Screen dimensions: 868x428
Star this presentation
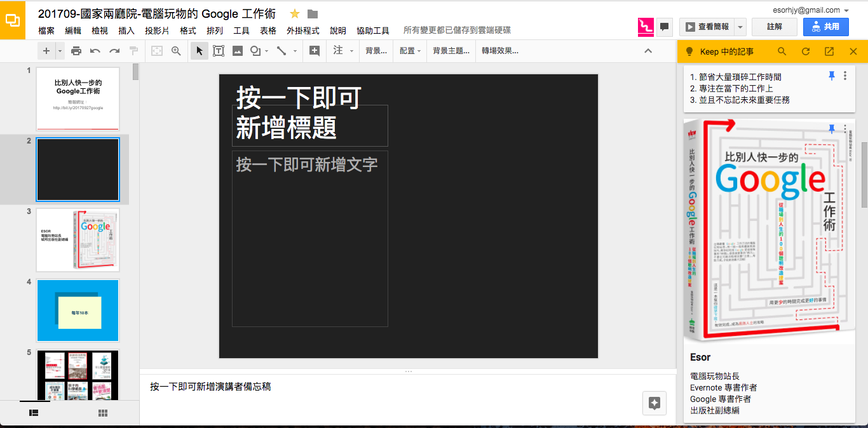(x=295, y=14)
